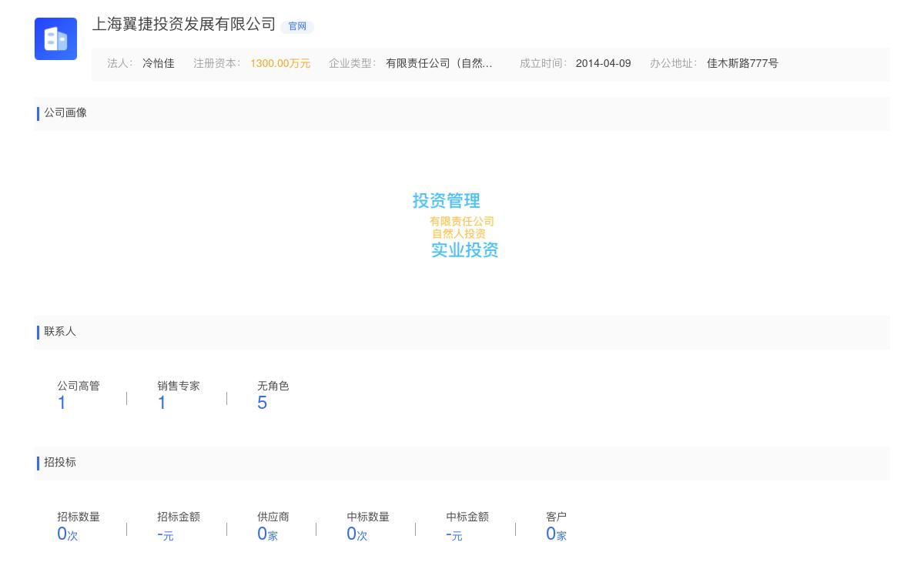Click the legal person name 冷怡佳
Image resolution: width=924 pixels, height=579 pixels.
(x=157, y=63)
